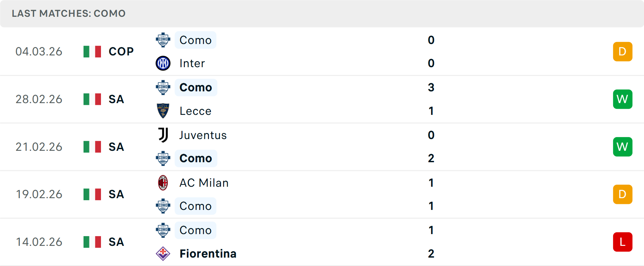Click the Inter club crest icon
Viewport: 644px width, 266px height.
tap(163, 63)
